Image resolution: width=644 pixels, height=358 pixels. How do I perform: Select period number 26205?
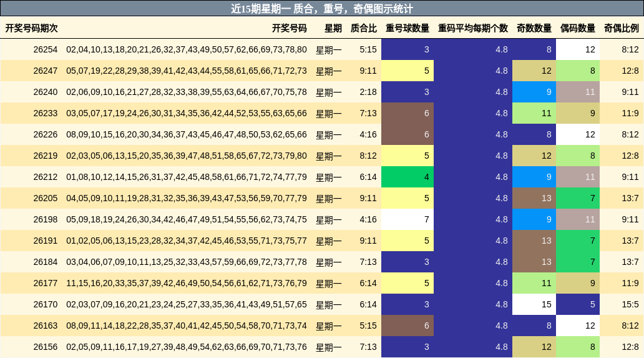tap(46, 198)
